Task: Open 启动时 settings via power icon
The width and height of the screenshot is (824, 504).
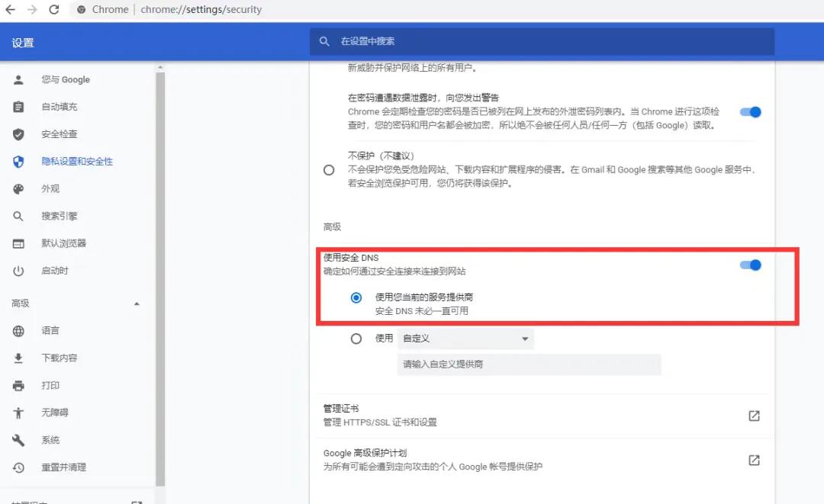Action: [18, 271]
